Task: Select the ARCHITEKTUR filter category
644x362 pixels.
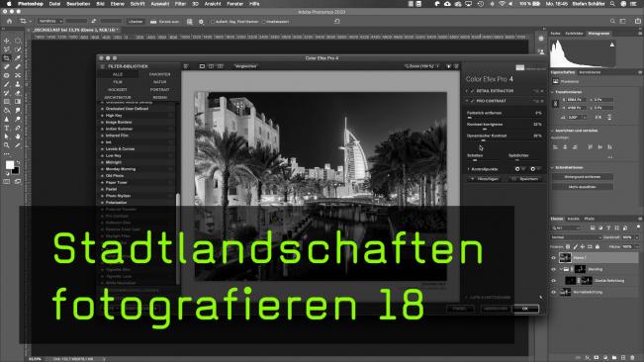Action: point(118,98)
